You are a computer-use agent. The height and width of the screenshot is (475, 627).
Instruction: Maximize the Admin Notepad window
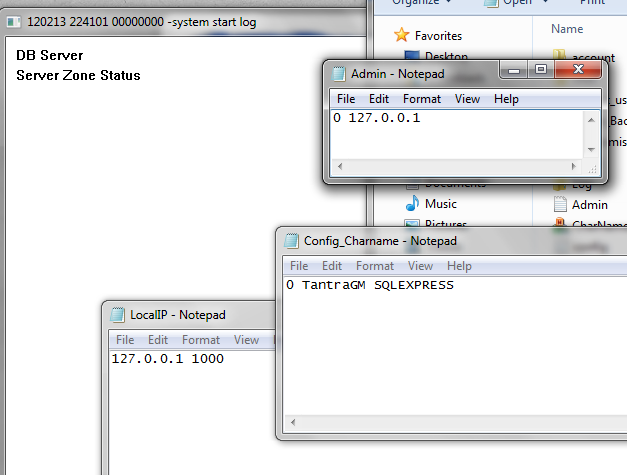pyautogui.click(x=541, y=70)
